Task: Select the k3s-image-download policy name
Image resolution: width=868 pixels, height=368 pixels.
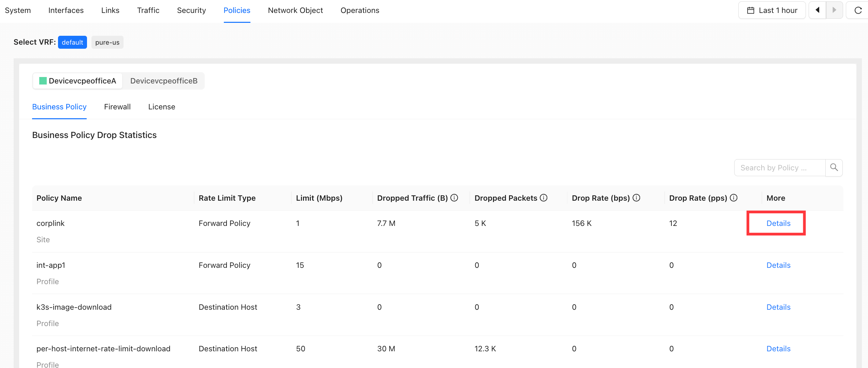Action: [74, 307]
